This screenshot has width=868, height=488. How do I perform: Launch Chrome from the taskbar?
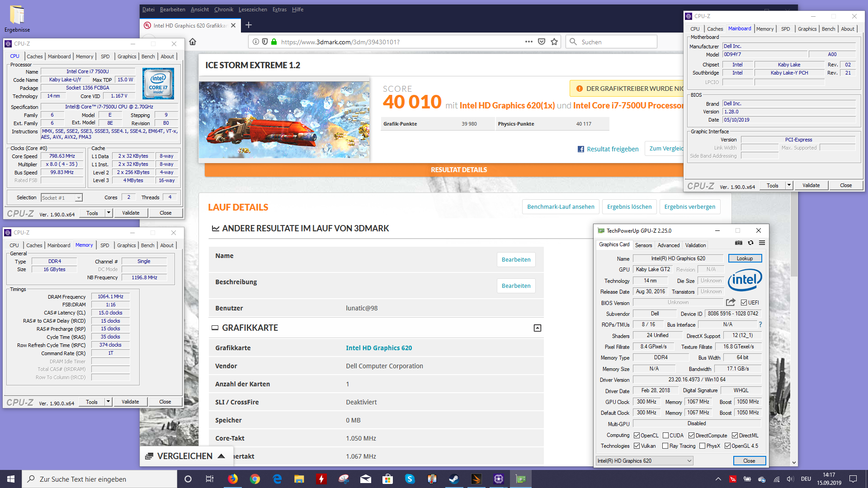coord(255,479)
